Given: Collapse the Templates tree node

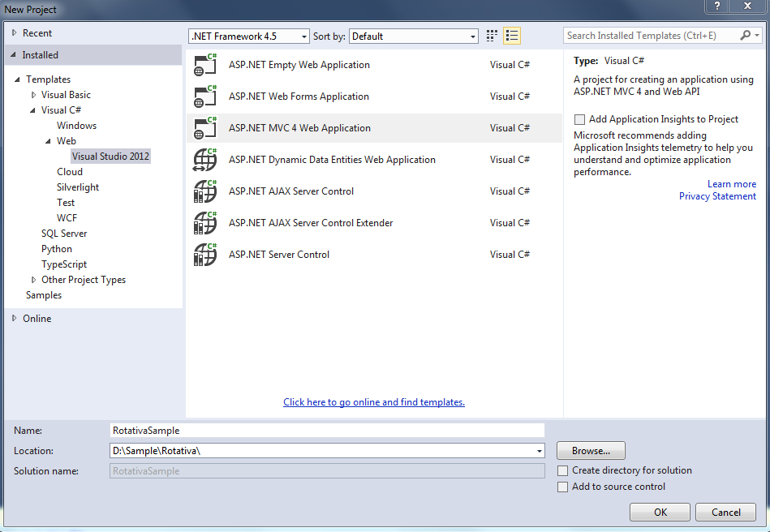Looking at the screenshot, I should click(x=17, y=79).
